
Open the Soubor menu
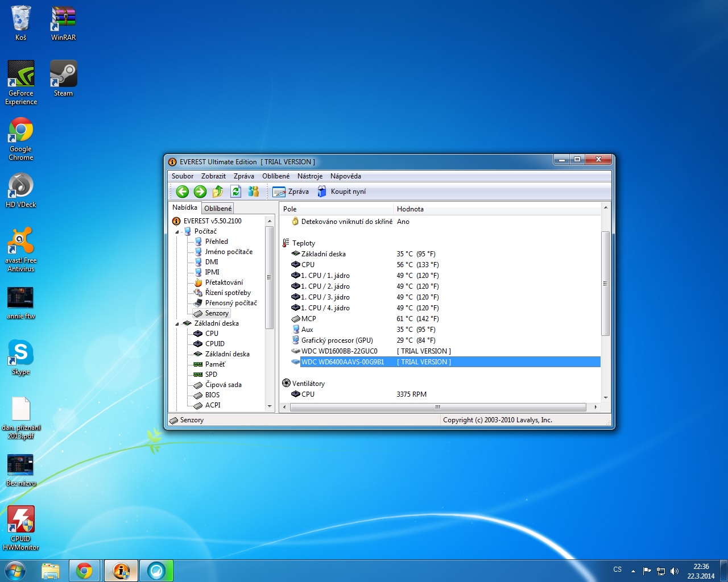183,176
